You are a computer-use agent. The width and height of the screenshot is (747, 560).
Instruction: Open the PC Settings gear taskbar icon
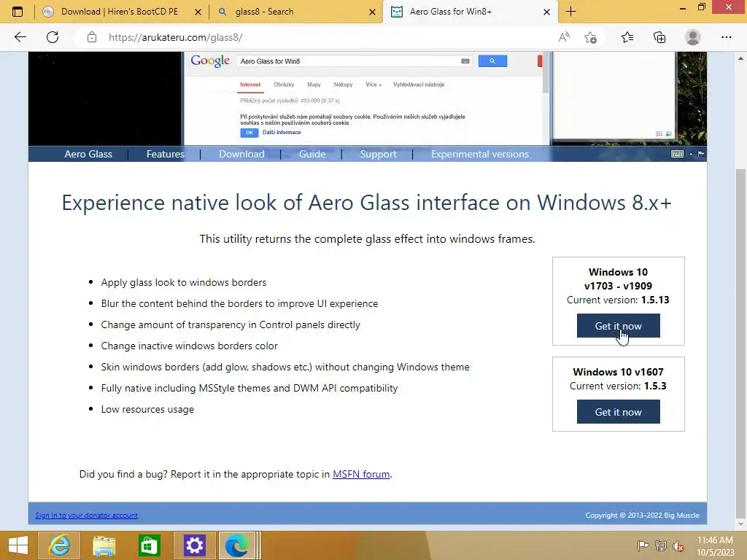click(194, 545)
